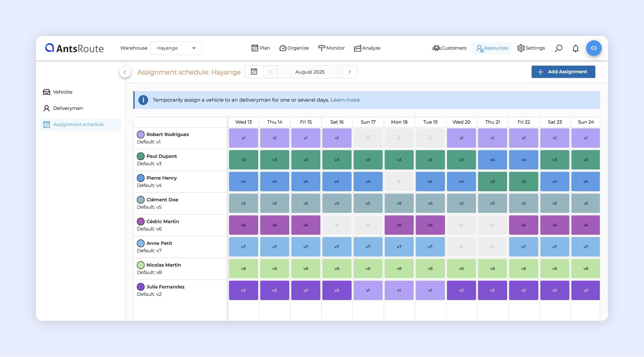Switch to Settings section

point(531,48)
